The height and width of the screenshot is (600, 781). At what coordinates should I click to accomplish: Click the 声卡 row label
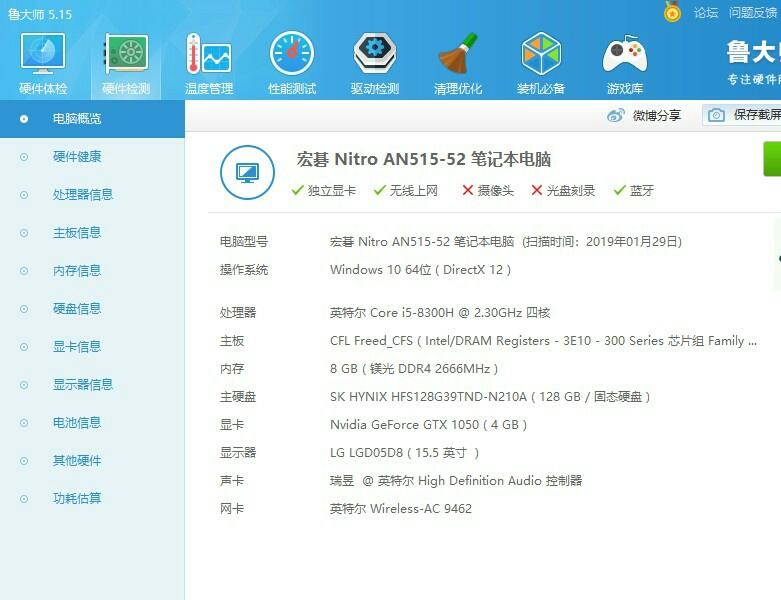coord(232,481)
